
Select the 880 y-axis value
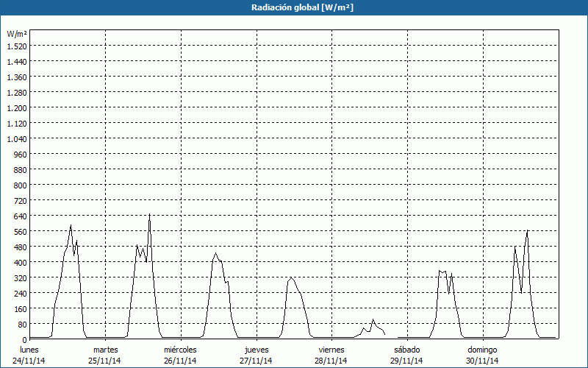tap(22, 170)
